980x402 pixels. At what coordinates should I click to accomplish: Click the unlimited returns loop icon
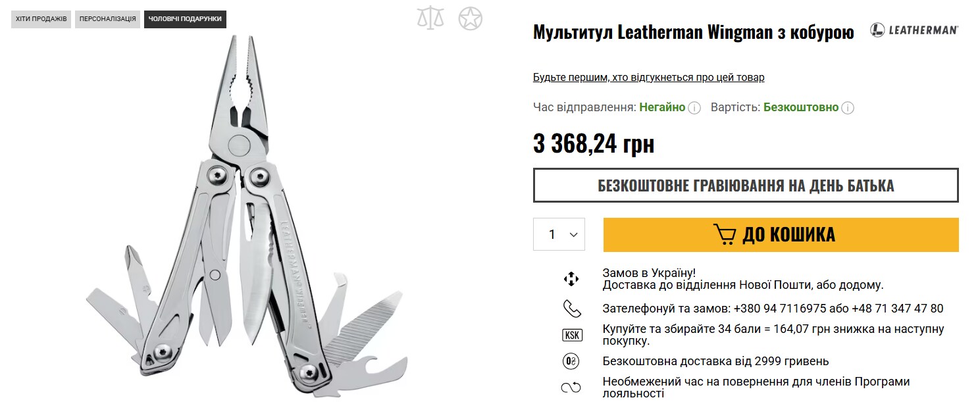(x=571, y=388)
